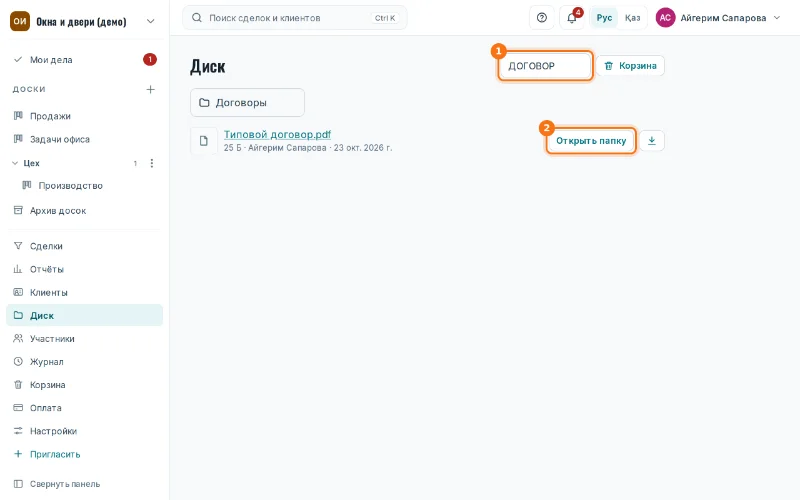This screenshot has width=800, height=500.
Task: Click the ОИ workspace logo
Action: tap(20, 21)
